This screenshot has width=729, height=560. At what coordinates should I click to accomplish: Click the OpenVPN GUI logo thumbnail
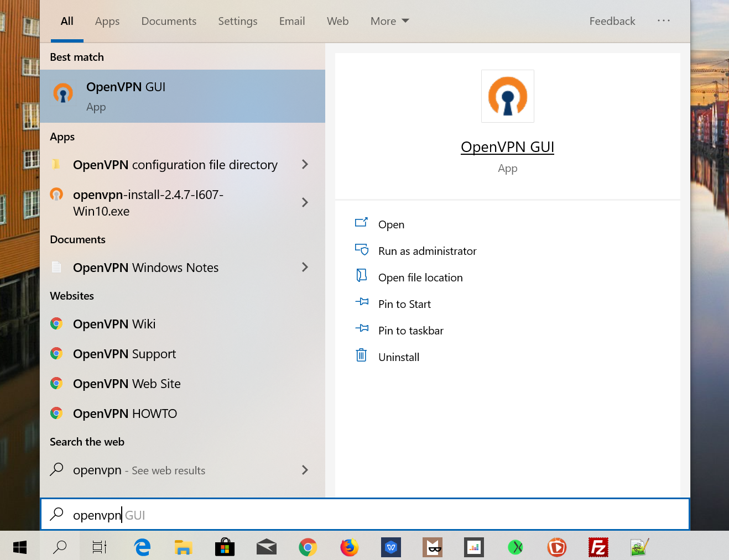point(507,96)
